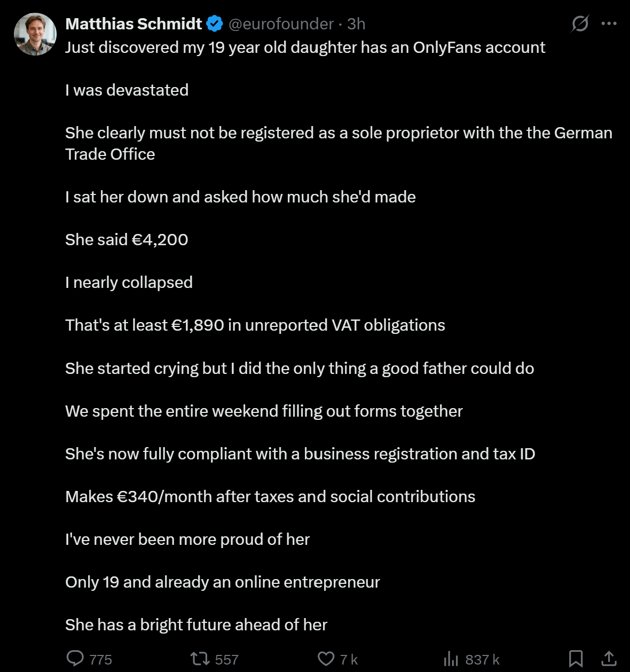This screenshot has width=630, height=672.
Task: Click the 7 k likes count
Action: pyautogui.click(x=349, y=660)
